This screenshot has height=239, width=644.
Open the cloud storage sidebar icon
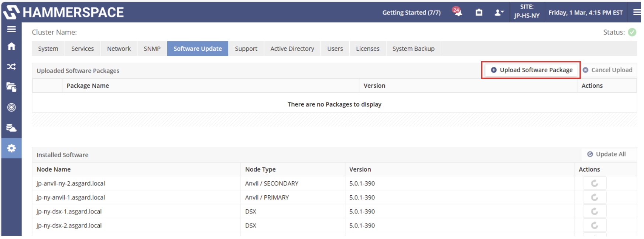11,128
